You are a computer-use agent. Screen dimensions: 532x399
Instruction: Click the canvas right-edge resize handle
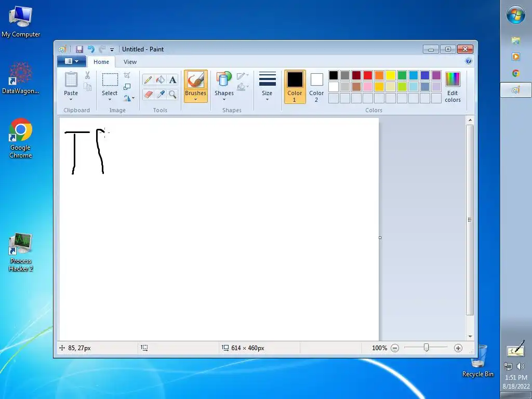point(380,237)
